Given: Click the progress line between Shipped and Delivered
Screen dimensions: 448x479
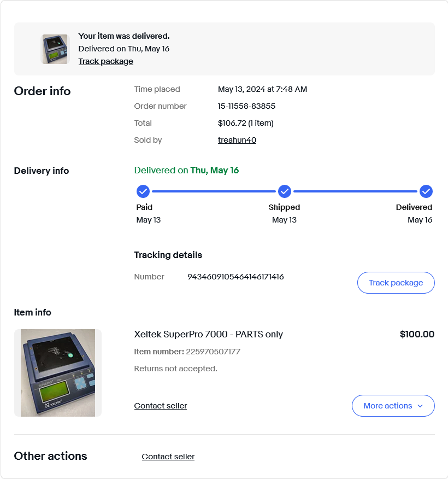Looking at the screenshot, I should click(x=355, y=191).
